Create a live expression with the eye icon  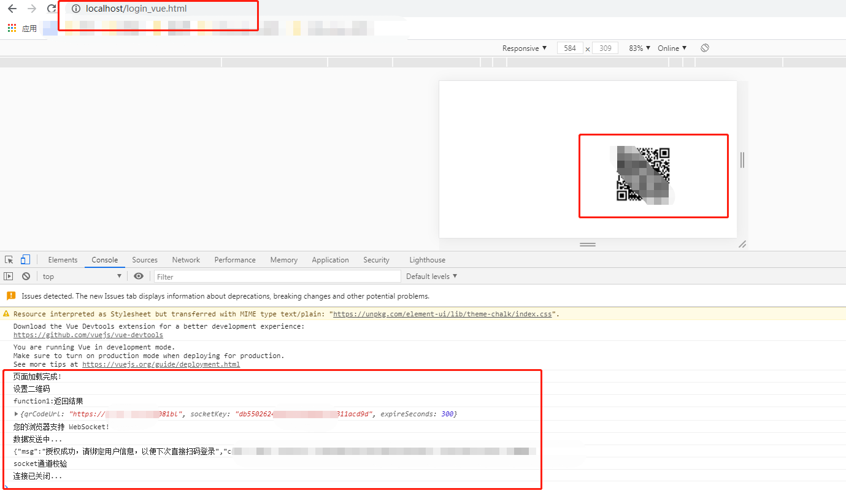pos(139,277)
